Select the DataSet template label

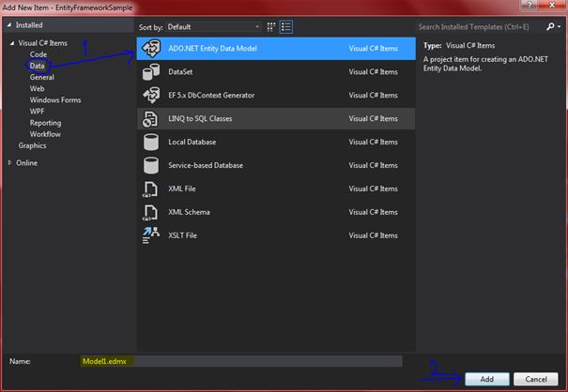click(x=180, y=71)
